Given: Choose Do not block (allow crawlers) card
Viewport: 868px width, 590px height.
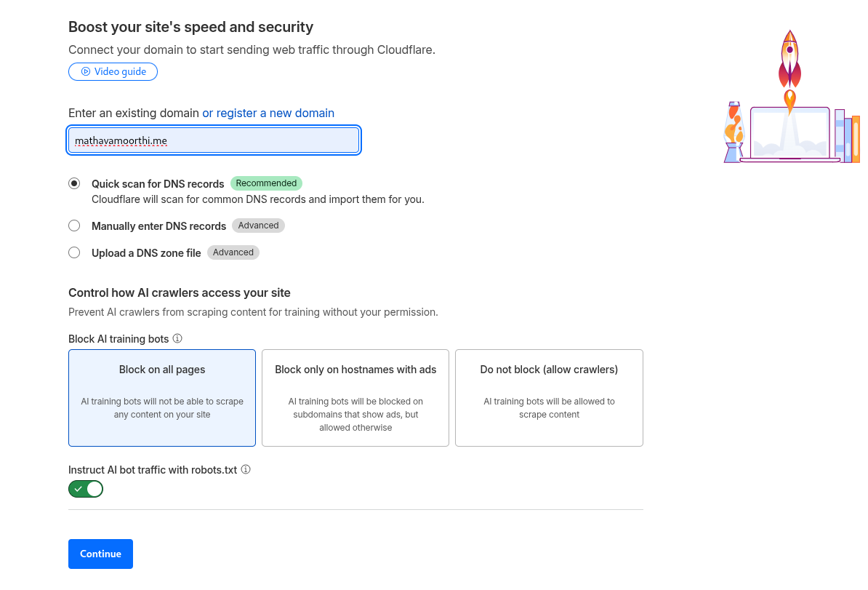Looking at the screenshot, I should pos(549,397).
